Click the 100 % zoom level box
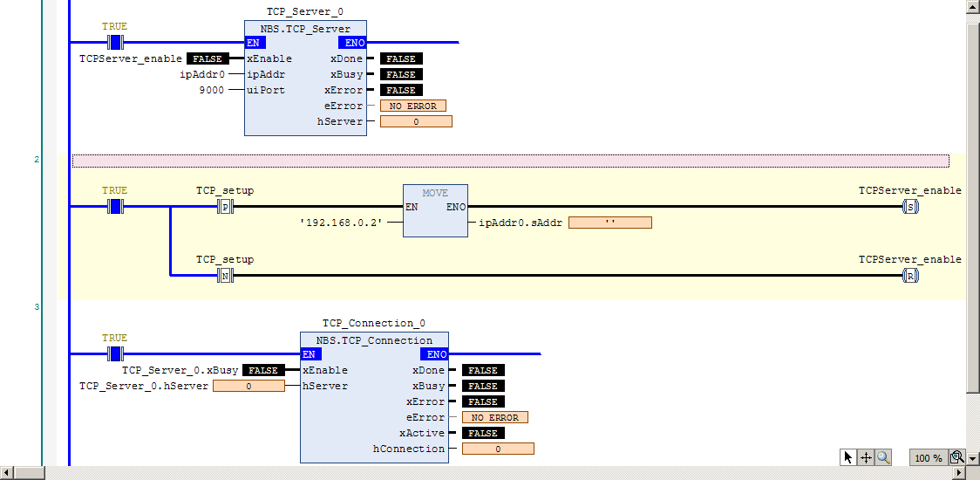 click(929, 458)
